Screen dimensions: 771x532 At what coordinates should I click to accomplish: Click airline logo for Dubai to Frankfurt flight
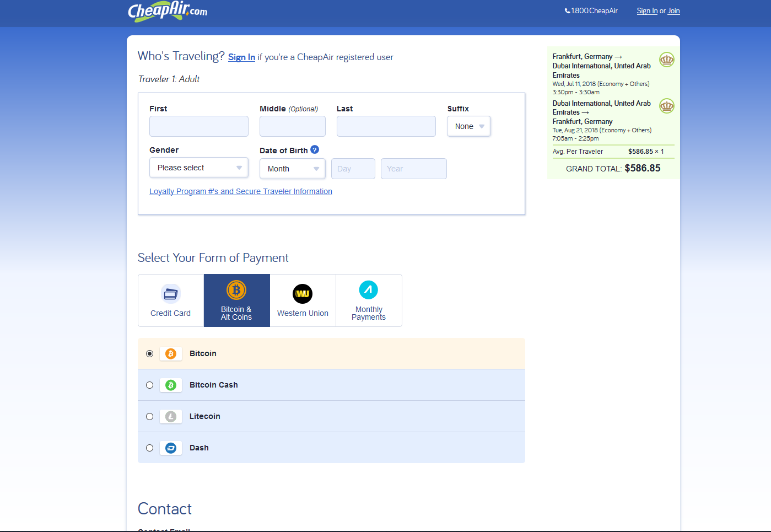pyautogui.click(x=667, y=106)
